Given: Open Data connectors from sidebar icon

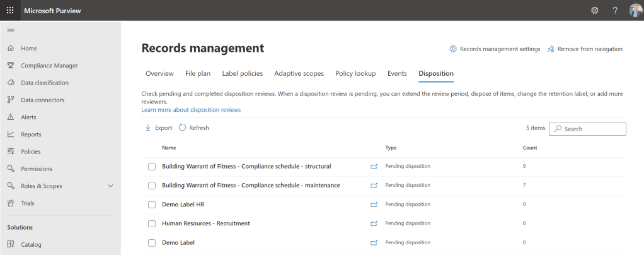Looking at the screenshot, I should click(x=10, y=100).
